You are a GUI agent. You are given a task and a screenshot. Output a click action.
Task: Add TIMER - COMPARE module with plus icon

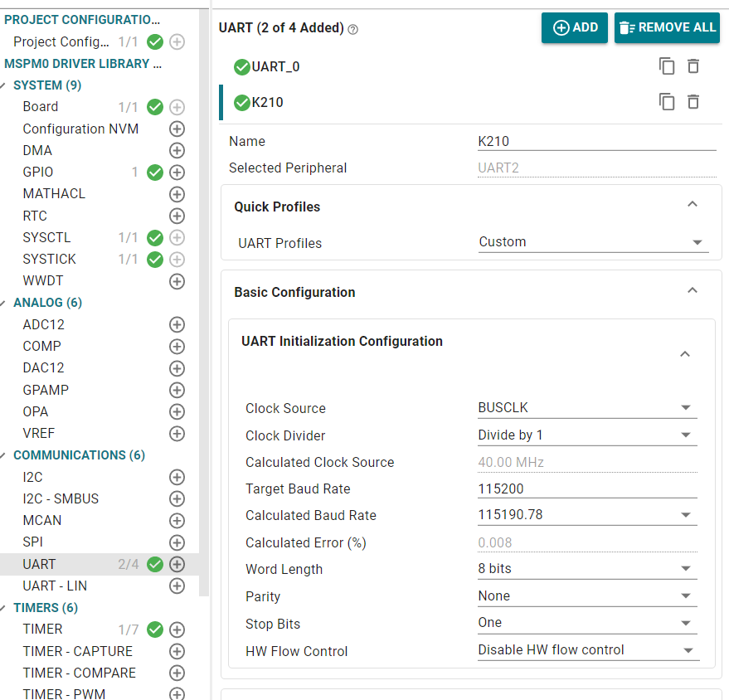[x=177, y=673]
